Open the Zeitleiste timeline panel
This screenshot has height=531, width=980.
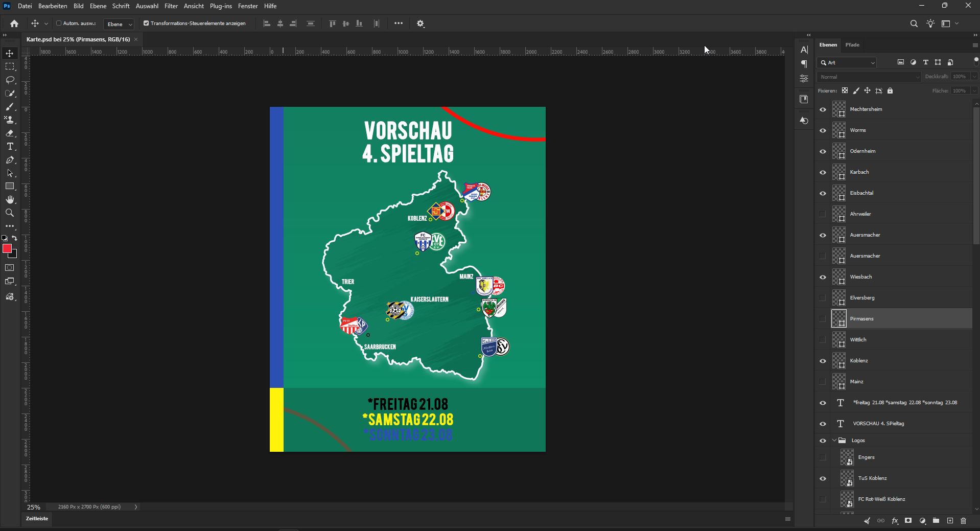point(37,519)
